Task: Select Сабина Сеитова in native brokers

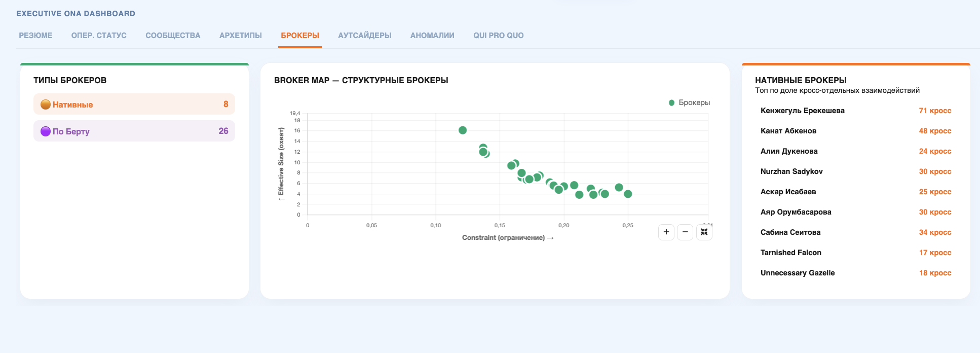Action: point(856,232)
